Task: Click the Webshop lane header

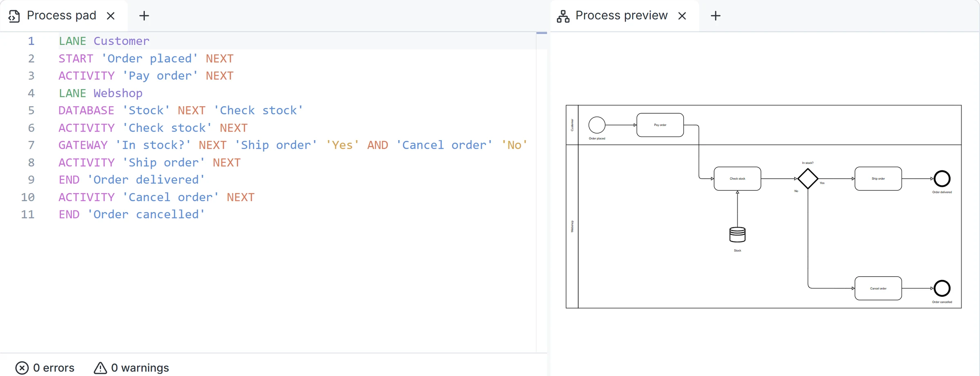Action: tap(572, 226)
